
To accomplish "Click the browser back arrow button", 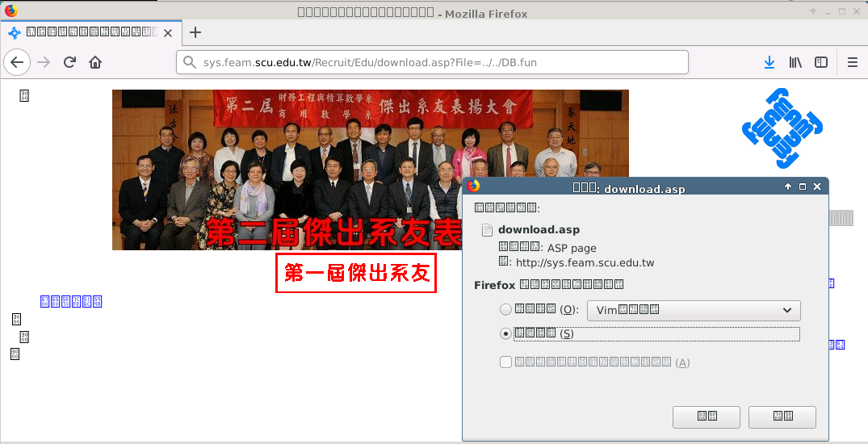I will pyautogui.click(x=17, y=62).
